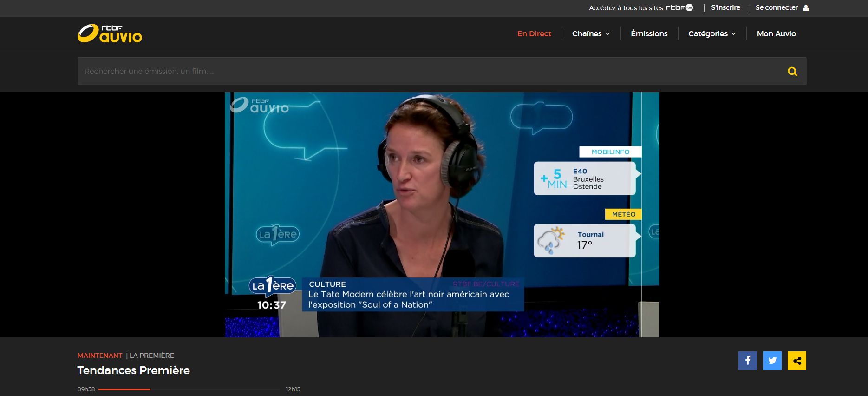Go to the Émissions section
This screenshot has width=868, height=396.
point(649,33)
